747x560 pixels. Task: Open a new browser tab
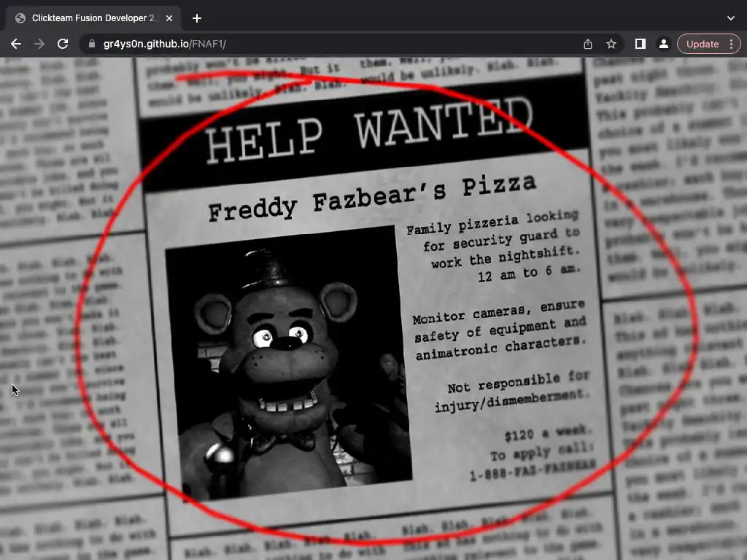pyautogui.click(x=197, y=18)
